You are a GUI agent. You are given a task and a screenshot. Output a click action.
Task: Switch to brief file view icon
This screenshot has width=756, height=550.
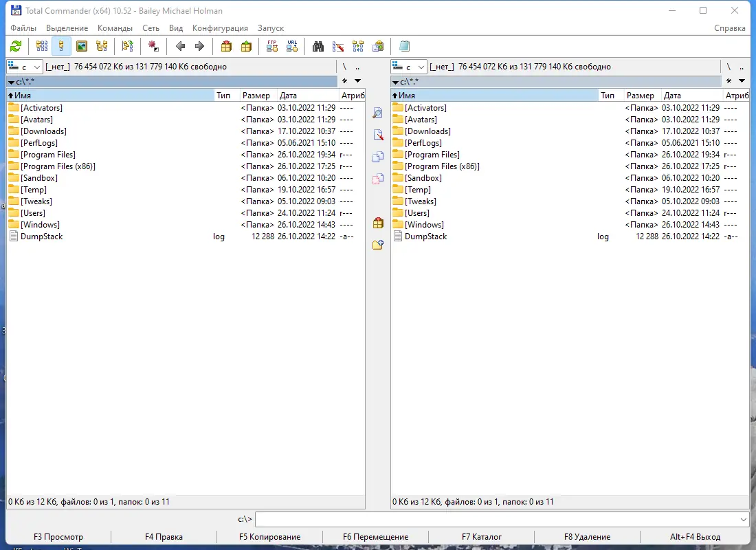pyautogui.click(x=42, y=46)
